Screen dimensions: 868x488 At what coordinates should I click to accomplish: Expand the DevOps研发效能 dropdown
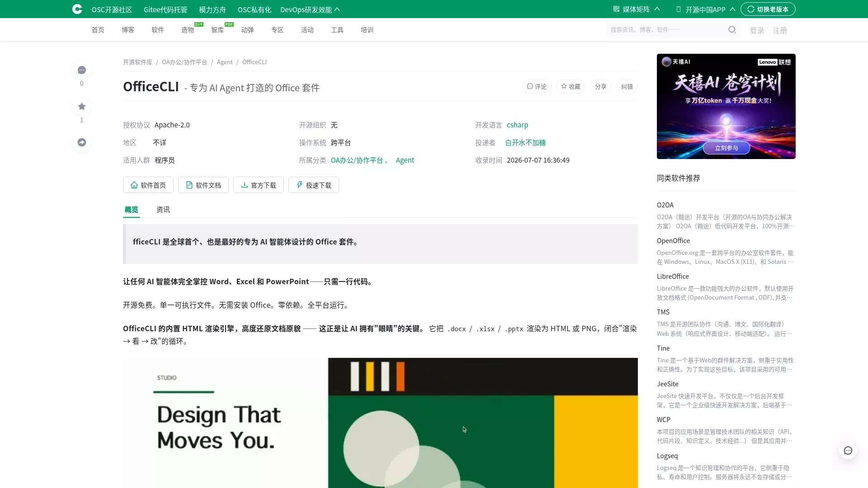(310, 9)
